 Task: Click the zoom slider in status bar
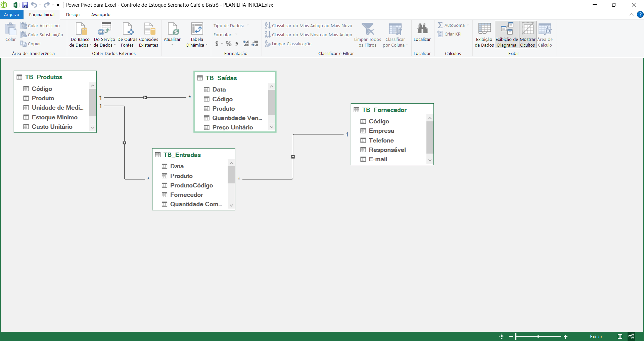pyautogui.click(x=538, y=336)
